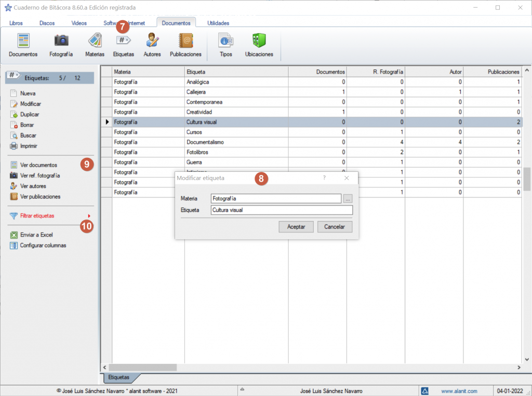The width and height of the screenshot is (532, 396).
Task: Click the Fotografía camera icon
Action: pos(61,44)
